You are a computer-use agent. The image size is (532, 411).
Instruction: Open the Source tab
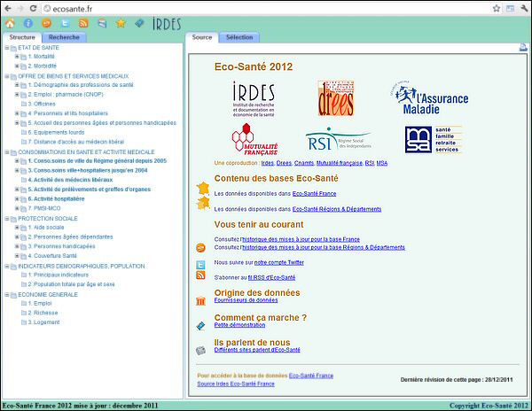(x=202, y=37)
